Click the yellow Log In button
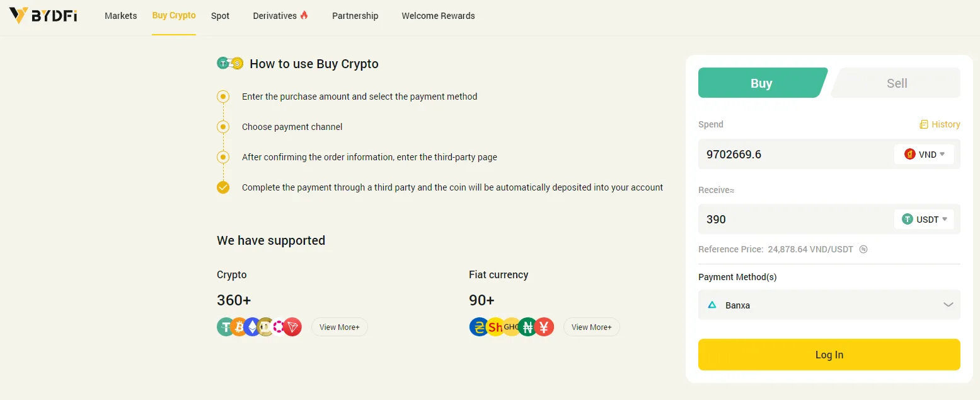980x400 pixels. point(829,355)
